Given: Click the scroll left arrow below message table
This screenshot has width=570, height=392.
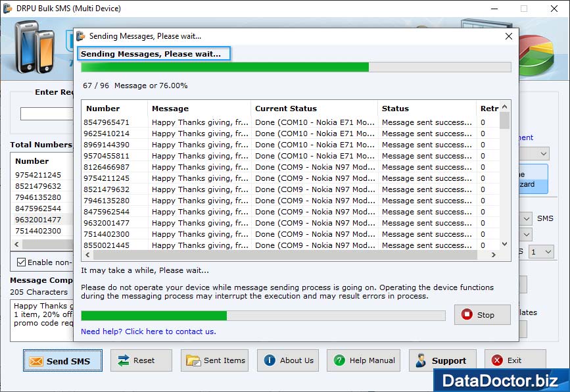Looking at the screenshot, I should (x=87, y=255).
